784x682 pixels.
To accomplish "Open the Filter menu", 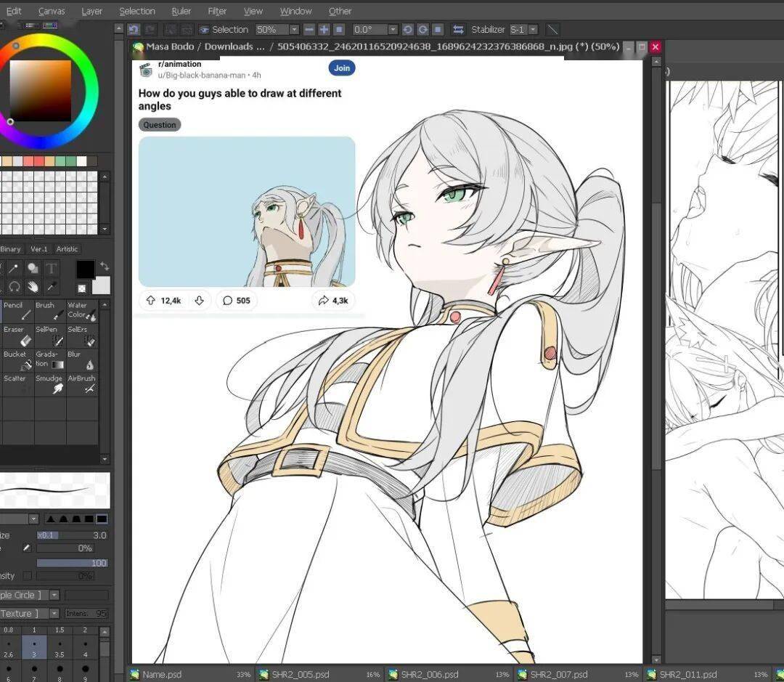I will 217,11.
